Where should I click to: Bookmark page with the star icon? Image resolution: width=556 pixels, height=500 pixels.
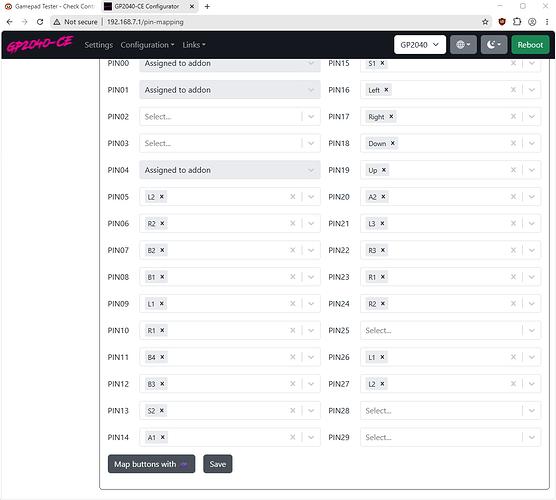[x=485, y=22]
